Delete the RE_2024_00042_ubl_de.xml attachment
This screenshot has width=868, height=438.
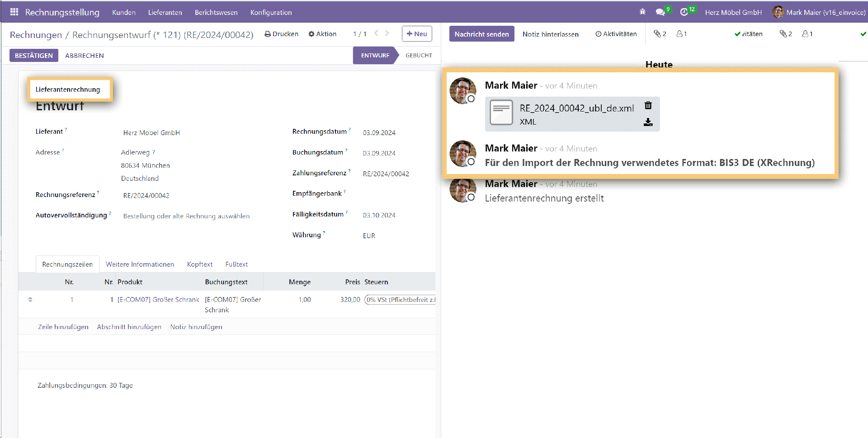(x=648, y=105)
